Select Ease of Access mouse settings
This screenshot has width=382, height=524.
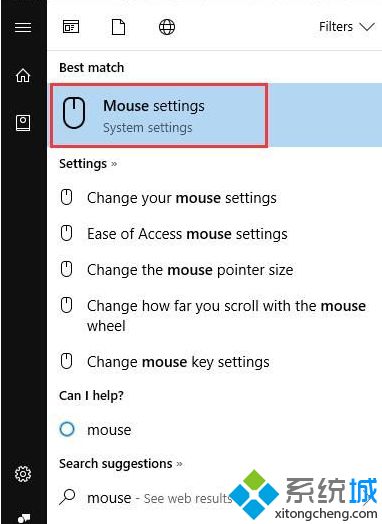(x=216, y=234)
